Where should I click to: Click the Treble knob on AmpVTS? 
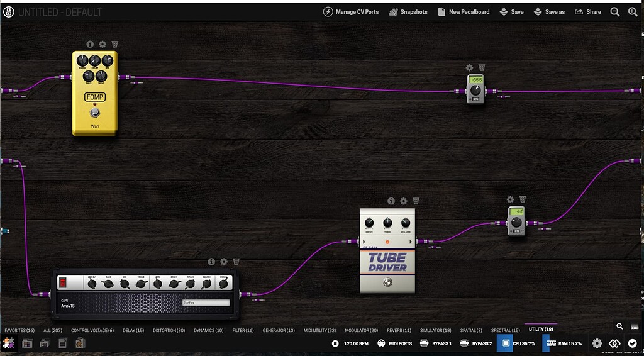(141, 284)
